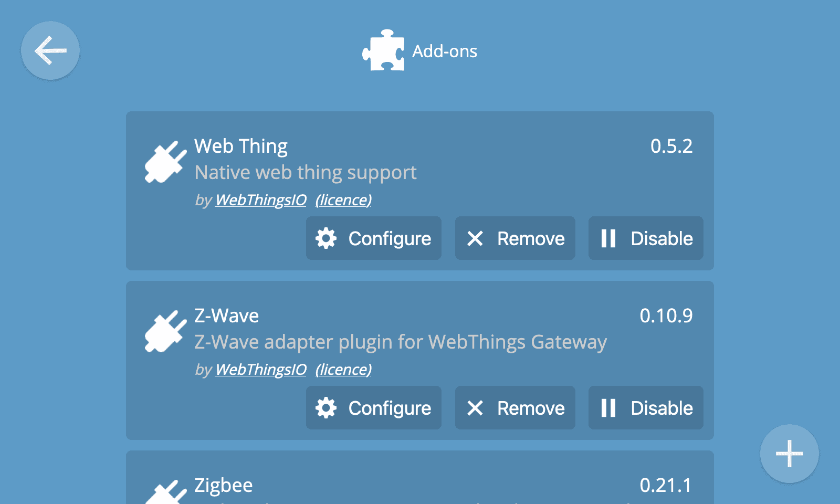Click the Add-ons puzzle piece icon
This screenshot has width=840, height=504.
point(384,50)
